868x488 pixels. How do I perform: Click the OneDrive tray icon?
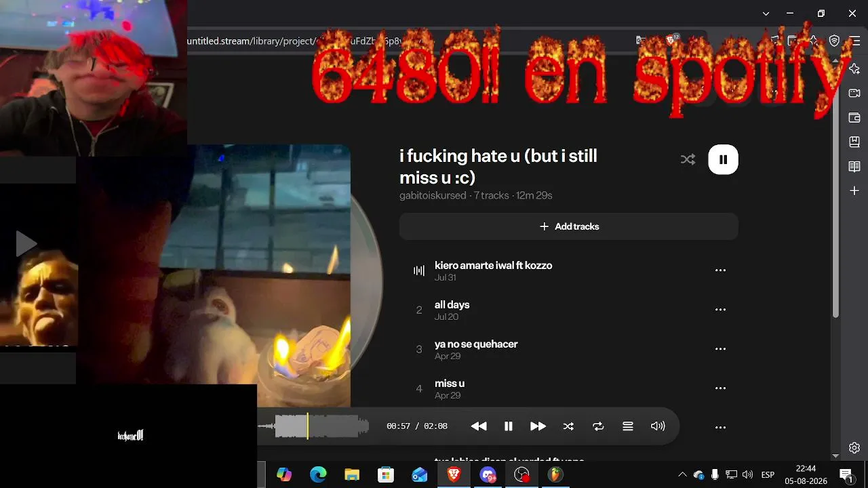tap(698, 474)
